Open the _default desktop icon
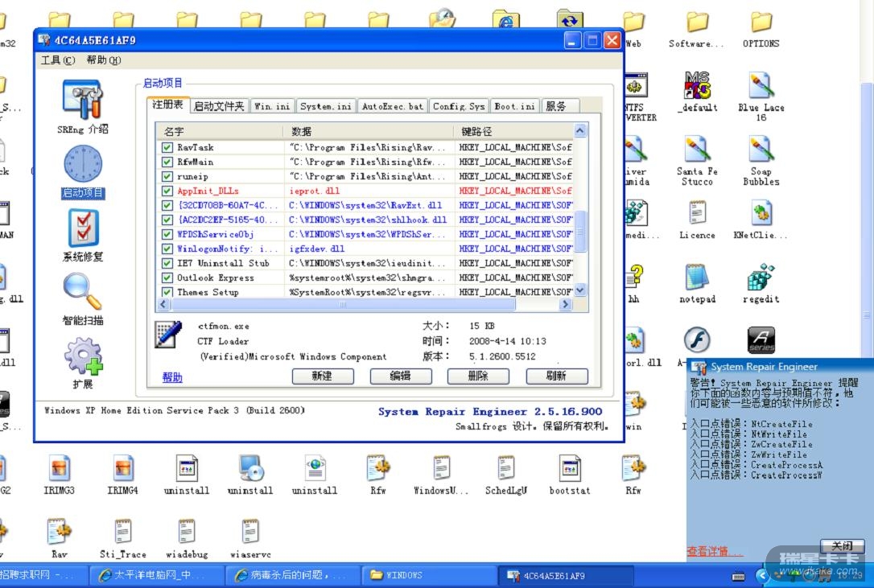 (x=697, y=84)
